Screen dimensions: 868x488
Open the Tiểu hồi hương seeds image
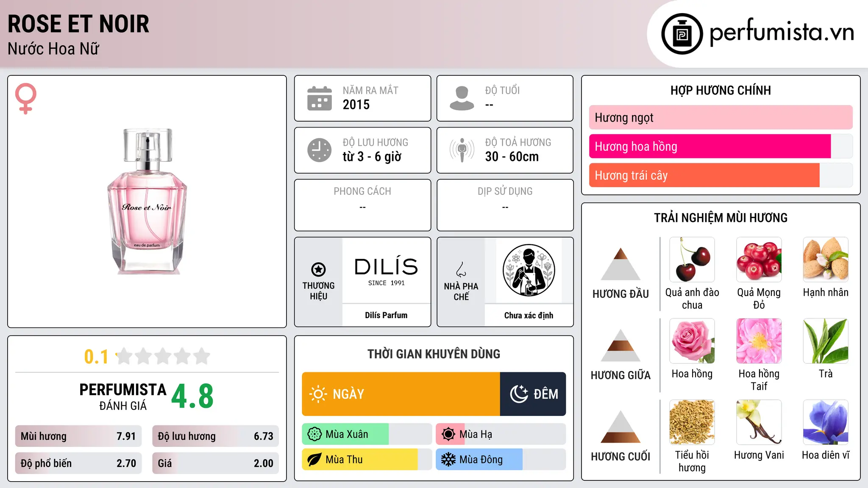[x=692, y=422]
